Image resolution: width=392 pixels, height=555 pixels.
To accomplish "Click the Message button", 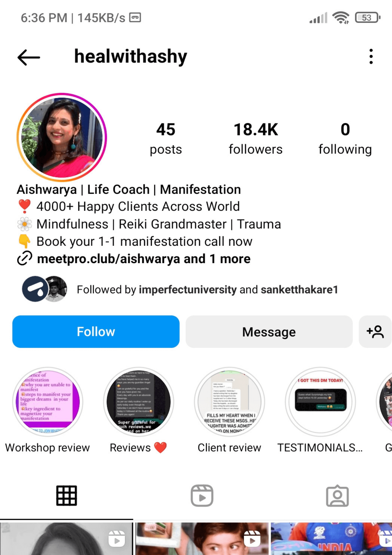I will click(269, 332).
